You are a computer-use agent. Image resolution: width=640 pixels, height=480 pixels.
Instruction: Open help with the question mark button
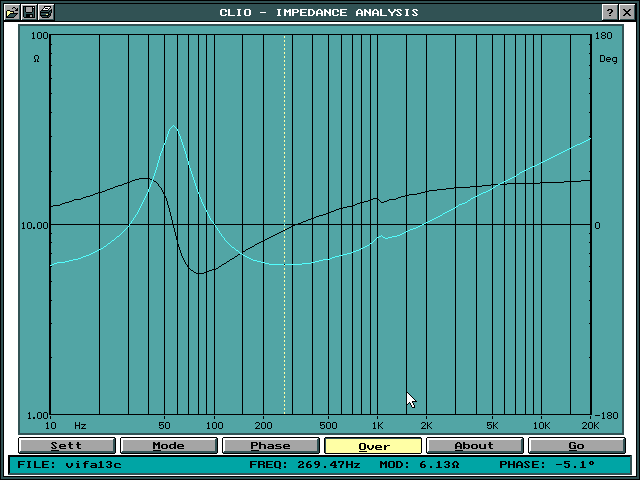coord(609,12)
